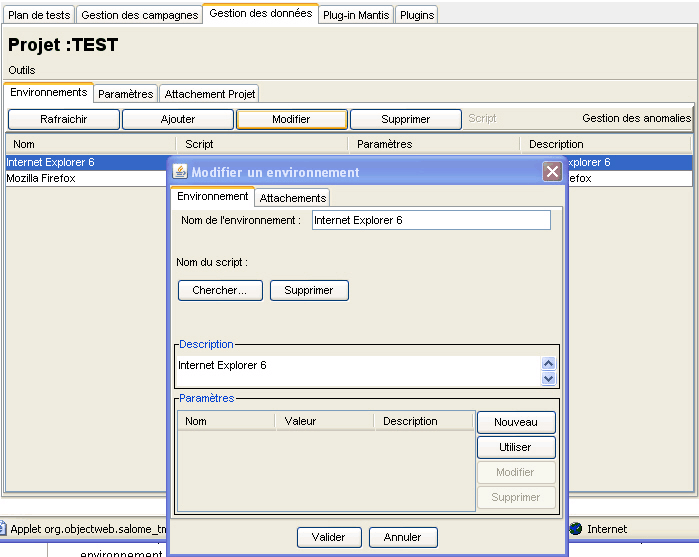This screenshot has width=699, height=557.
Task: Click the Modifier button in the main toolbar
Action: coord(292,119)
